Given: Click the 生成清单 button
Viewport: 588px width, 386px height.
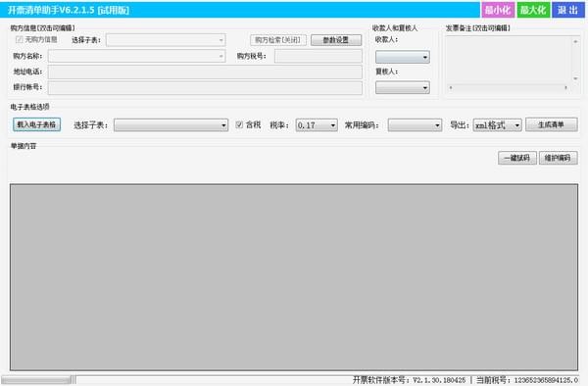Looking at the screenshot, I should tap(551, 124).
